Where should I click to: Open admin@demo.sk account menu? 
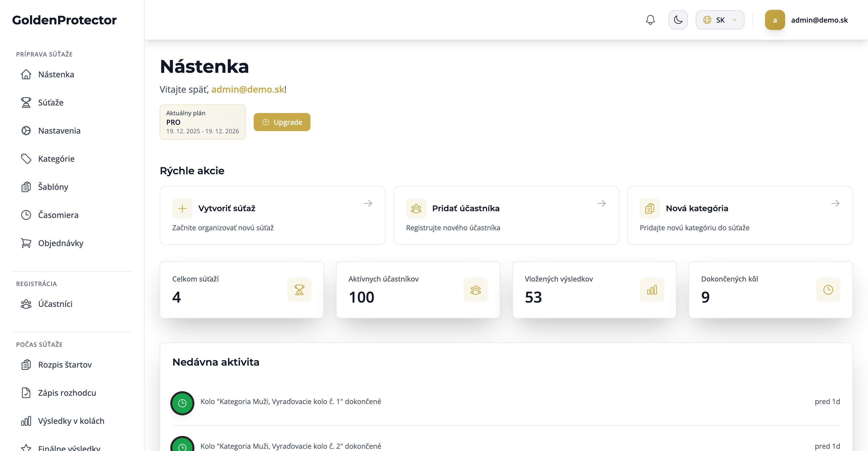click(x=819, y=20)
